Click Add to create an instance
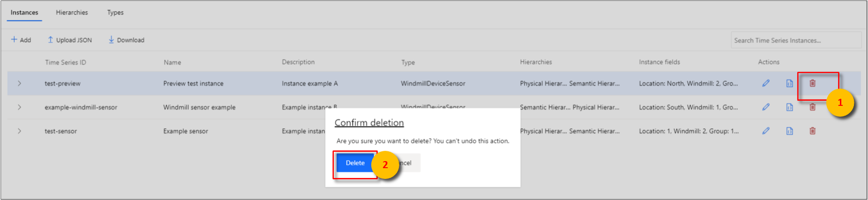 pyautogui.click(x=21, y=40)
